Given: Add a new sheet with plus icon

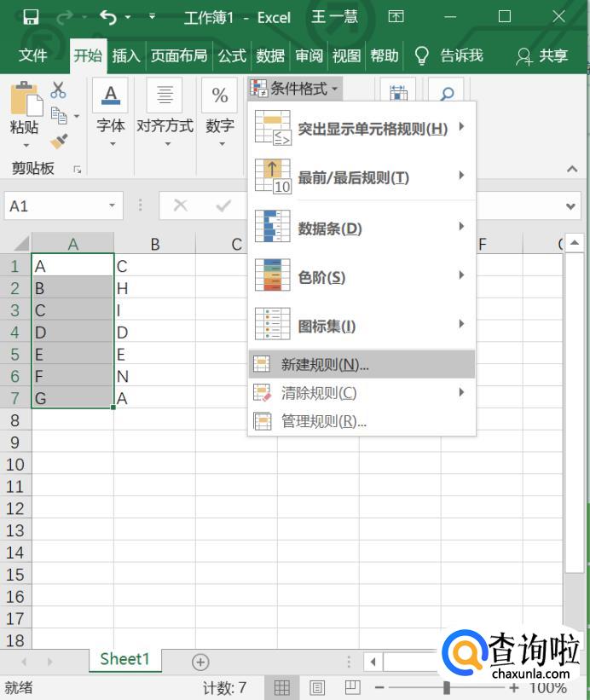Looking at the screenshot, I should coord(200,662).
